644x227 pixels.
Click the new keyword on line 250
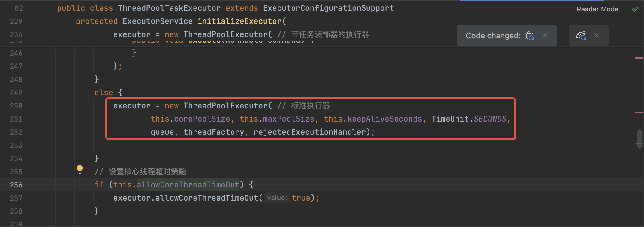point(172,106)
